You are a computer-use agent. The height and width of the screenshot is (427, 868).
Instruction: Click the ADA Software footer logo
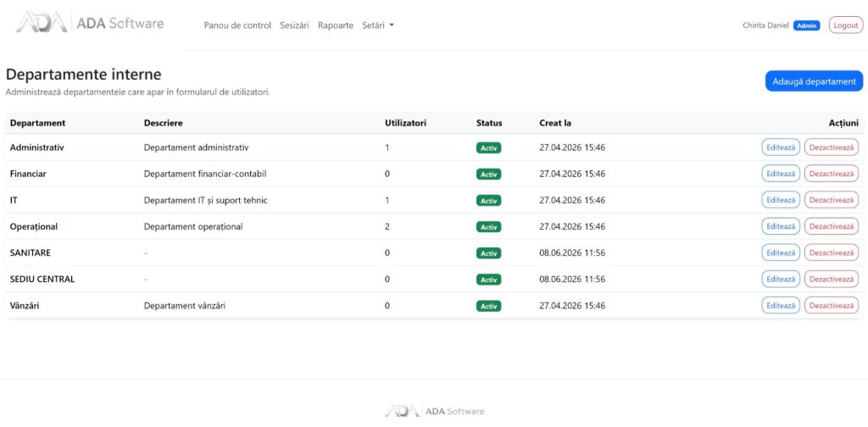[x=435, y=411]
